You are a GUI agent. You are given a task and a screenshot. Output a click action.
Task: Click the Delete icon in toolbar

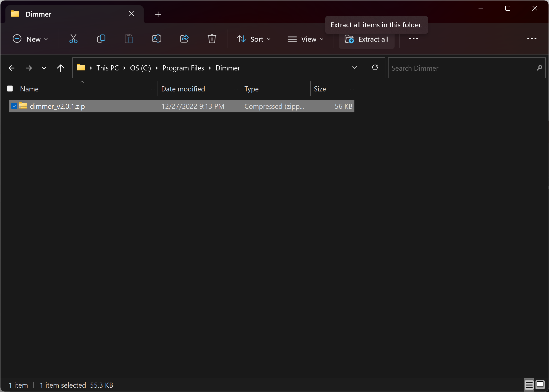tap(212, 39)
